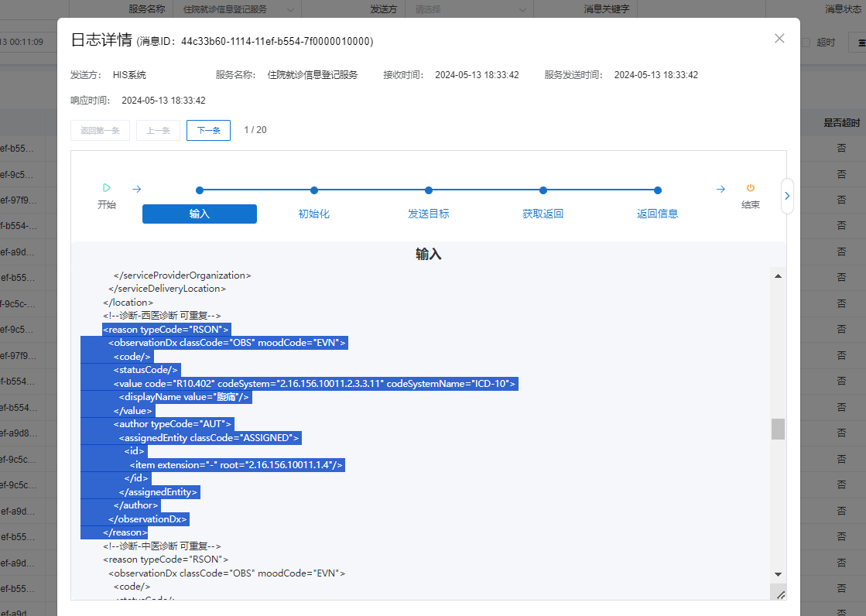The height and width of the screenshot is (616, 866).
Task: Click the textarea resize grip
Action: click(x=780, y=595)
